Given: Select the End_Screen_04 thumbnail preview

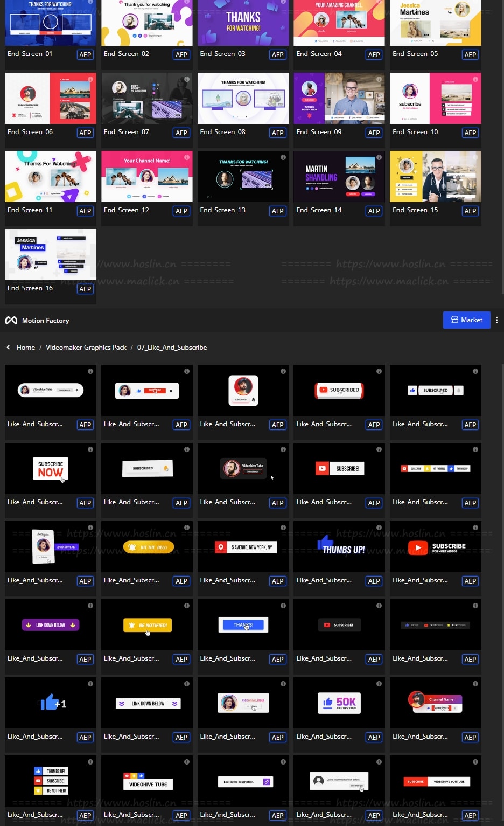Looking at the screenshot, I should pos(339,23).
